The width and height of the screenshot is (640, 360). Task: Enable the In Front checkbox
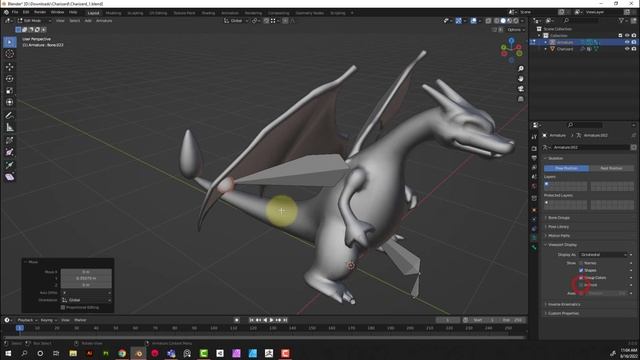[581, 285]
